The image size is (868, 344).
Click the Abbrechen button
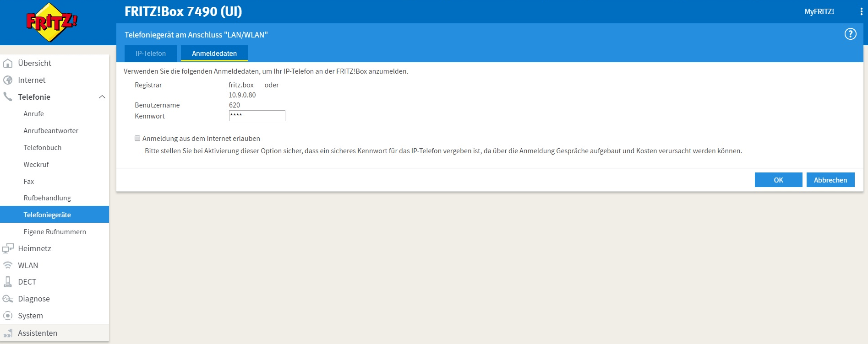[830, 180]
